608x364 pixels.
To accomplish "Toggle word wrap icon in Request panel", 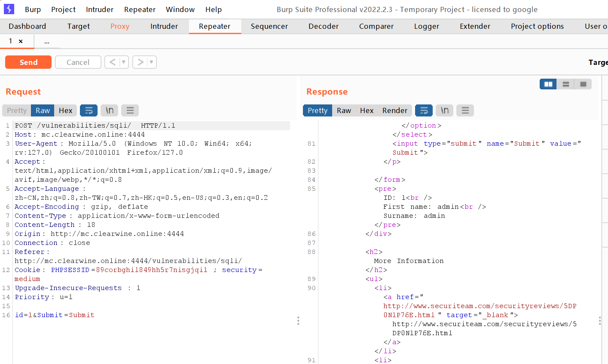I will tap(89, 110).
